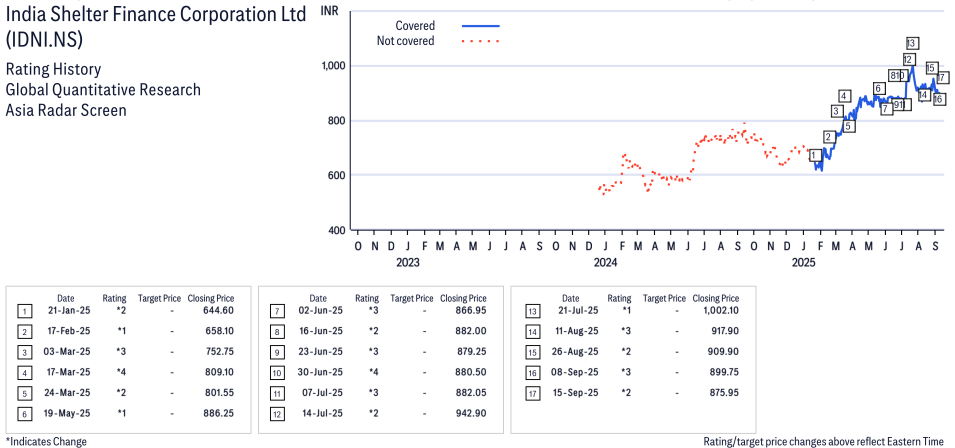Click the '*Indicates Change' footnote
The image size is (955, 448).
(x=46, y=441)
